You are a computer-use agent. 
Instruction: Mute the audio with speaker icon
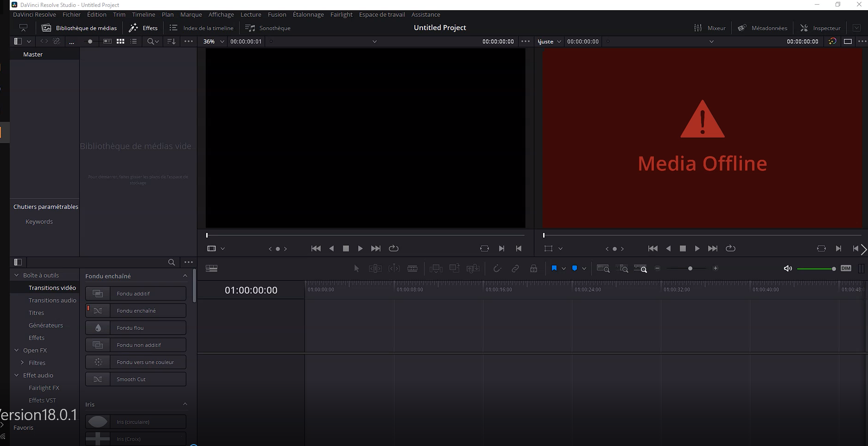[x=787, y=269]
